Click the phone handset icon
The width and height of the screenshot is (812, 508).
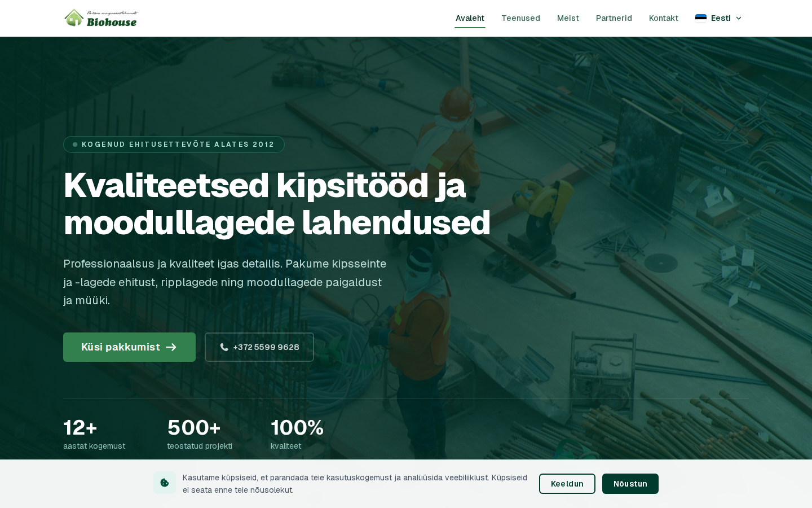[224, 347]
